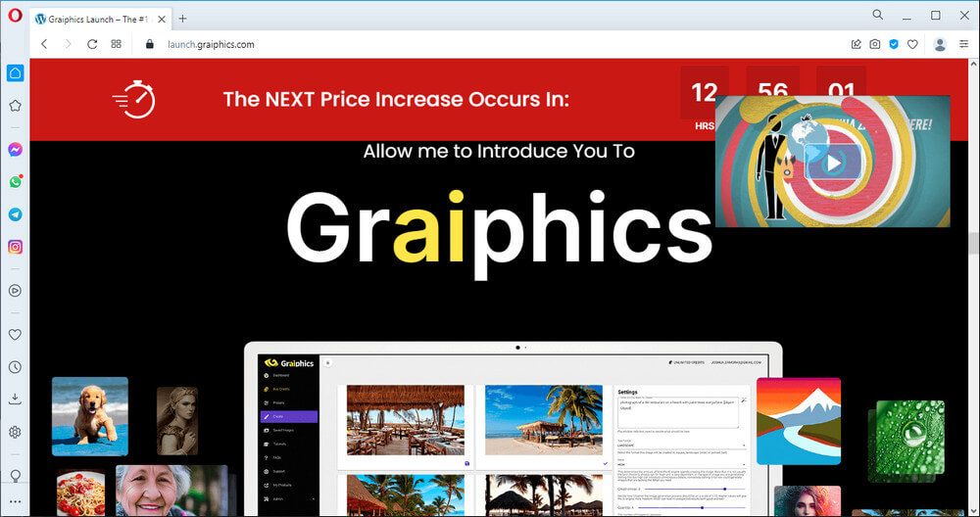Screen dimensions: 980x517
Task: Click the pasta plate thumbnail
Action: 80,493
